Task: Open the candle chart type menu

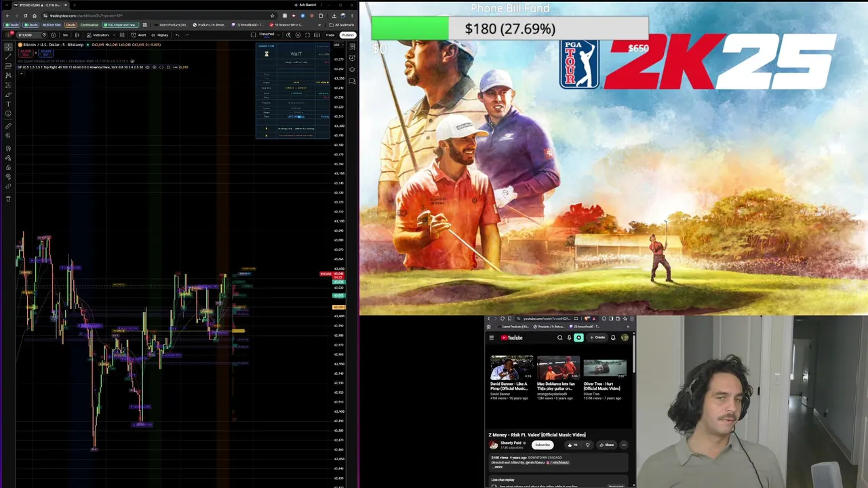Action: point(77,35)
